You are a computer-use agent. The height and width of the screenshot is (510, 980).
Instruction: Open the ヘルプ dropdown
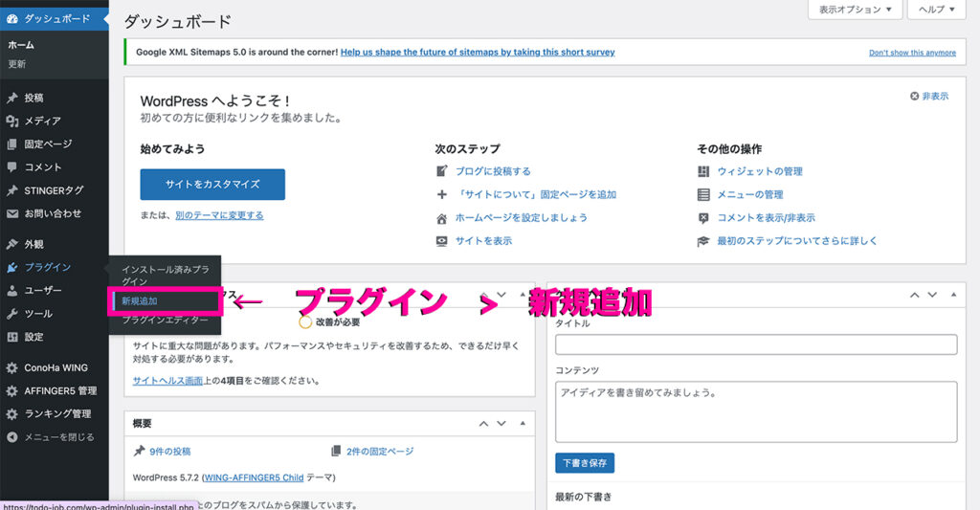[936, 10]
